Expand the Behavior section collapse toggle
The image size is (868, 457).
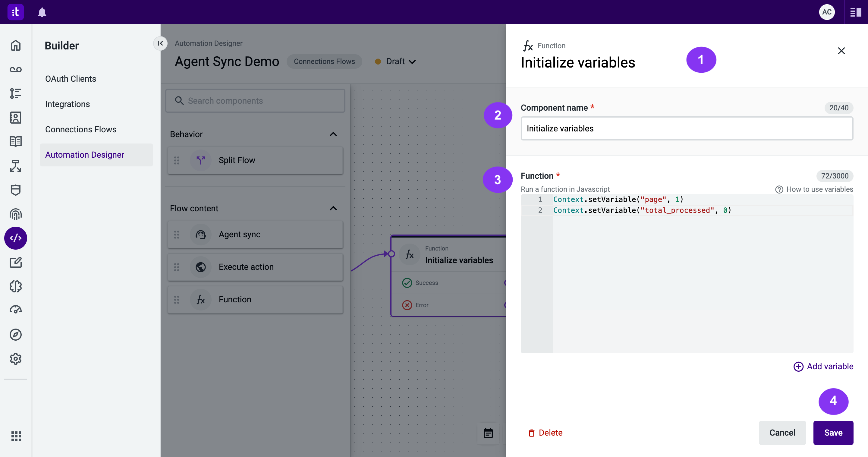coord(334,134)
